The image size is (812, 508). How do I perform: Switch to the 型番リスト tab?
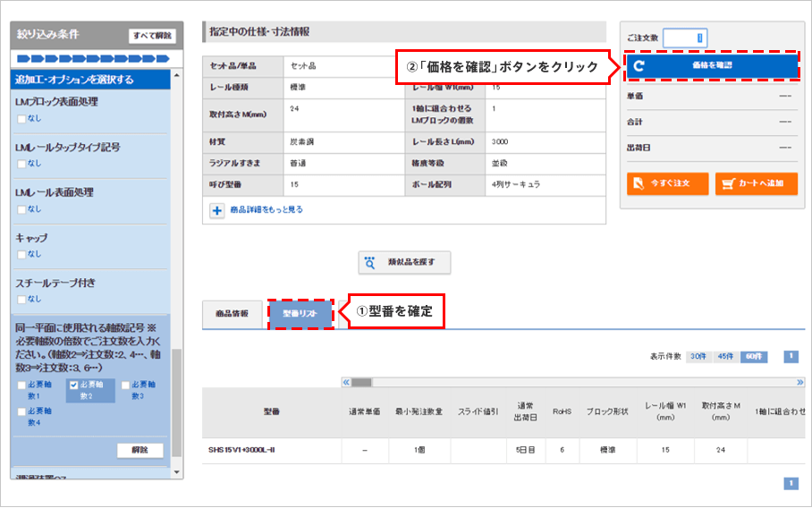pyautogui.click(x=300, y=314)
